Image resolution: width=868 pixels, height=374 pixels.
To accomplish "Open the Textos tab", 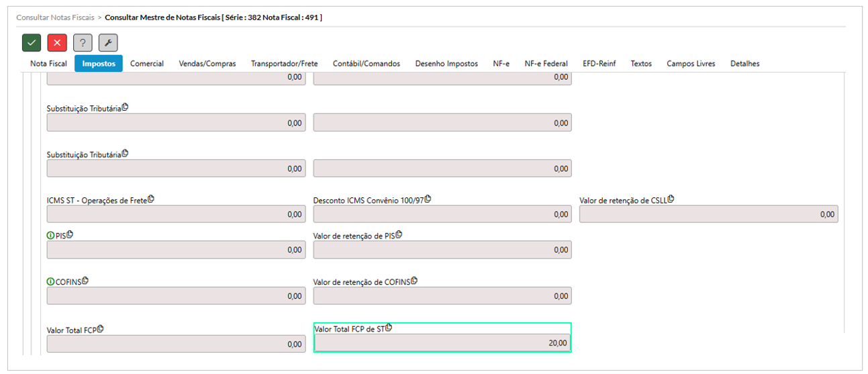I will coord(641,64).
